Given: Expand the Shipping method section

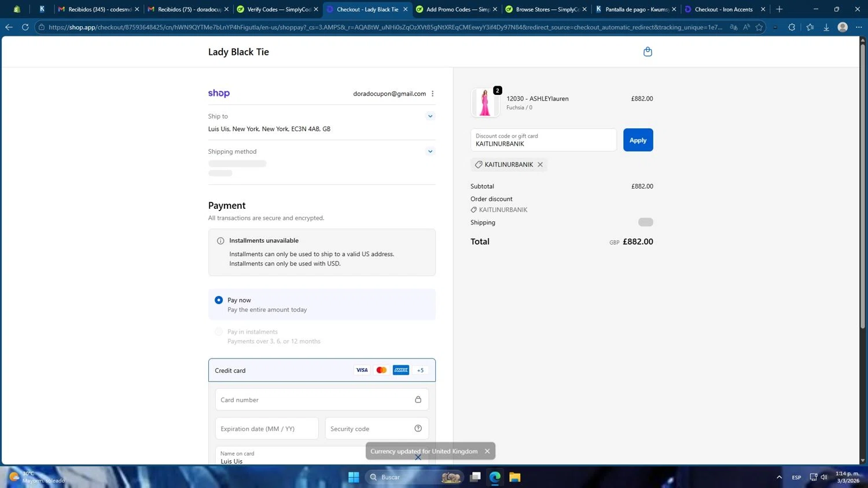Looking at the screenshot, I should coord(430,151).
